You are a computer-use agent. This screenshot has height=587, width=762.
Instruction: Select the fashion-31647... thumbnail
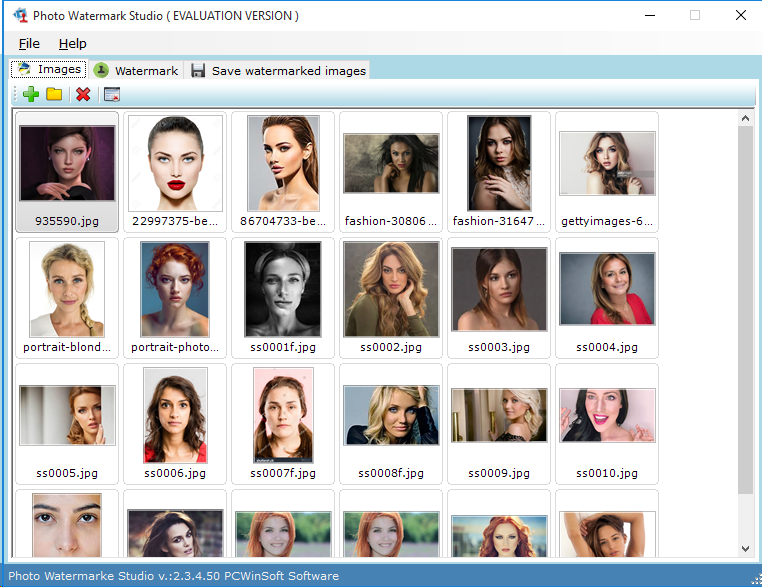[x=499, y=172]
